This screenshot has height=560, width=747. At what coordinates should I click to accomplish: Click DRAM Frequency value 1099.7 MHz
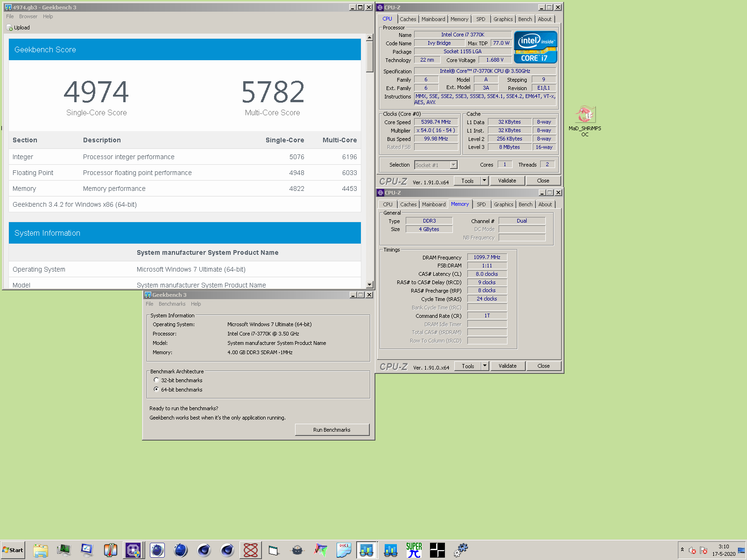(x=487, y=257)
